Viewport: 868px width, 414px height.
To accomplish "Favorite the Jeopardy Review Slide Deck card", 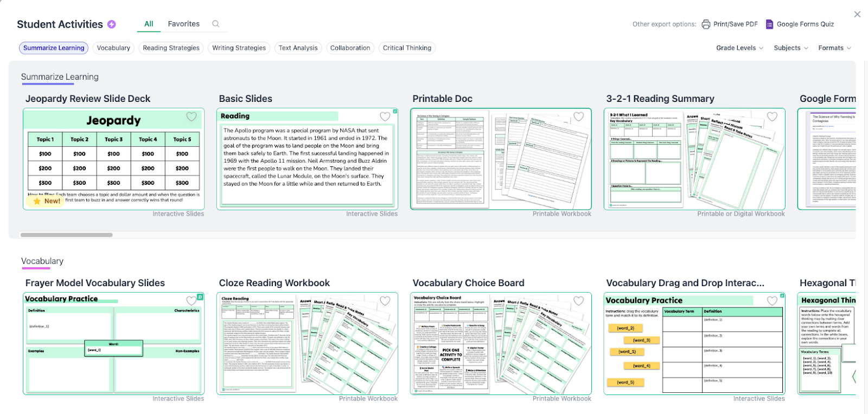I will point(192,117).
